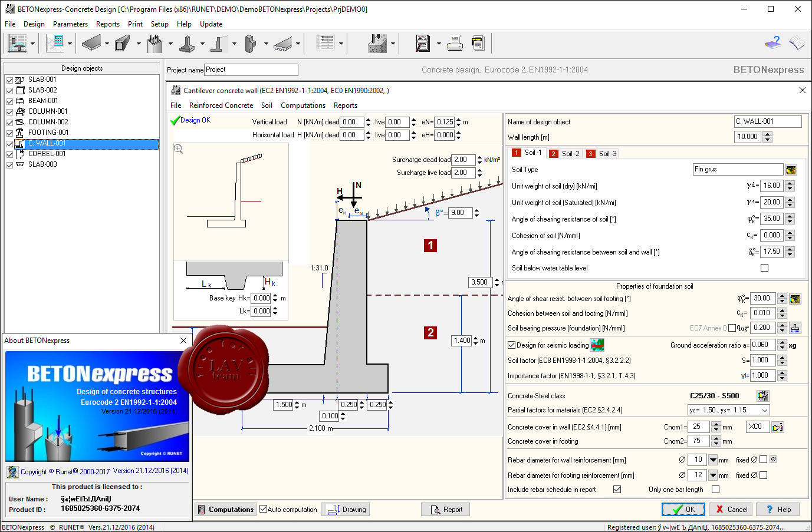The height and width of the screenshot is (532, 812).
Task: Open soil bearing pressure helper icon
Action: pyautogui.click(x=795, y=328)
